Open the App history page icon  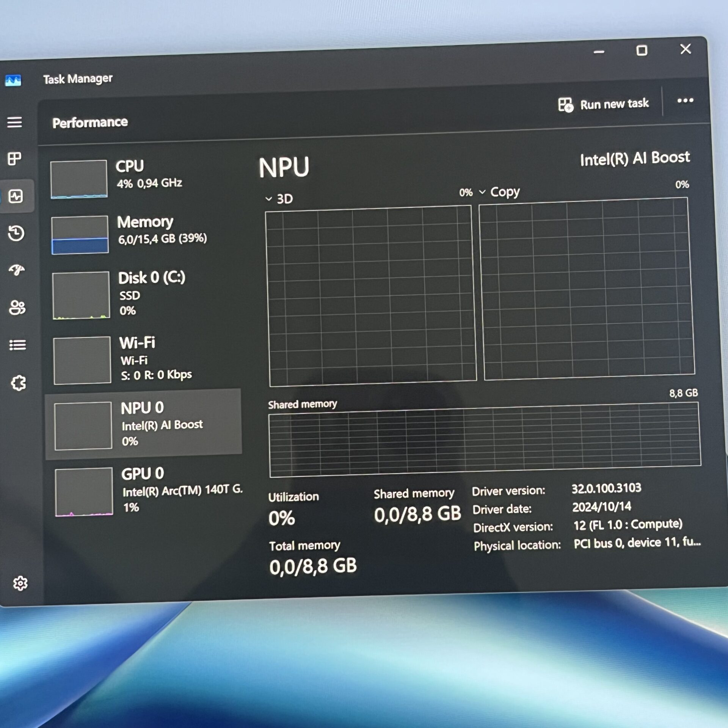[16, 233]
